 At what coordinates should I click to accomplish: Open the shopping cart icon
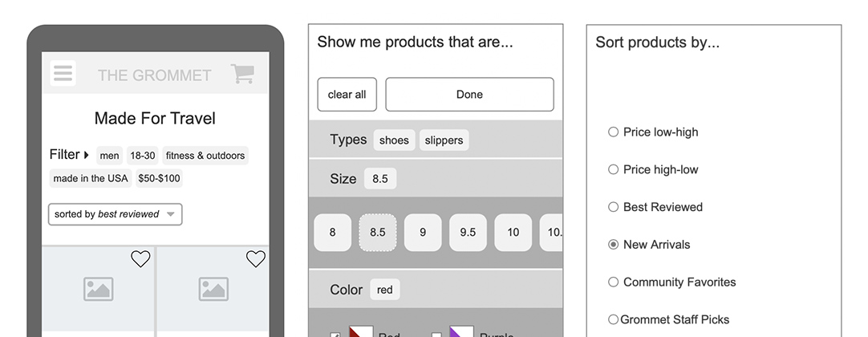click(242, 74)
